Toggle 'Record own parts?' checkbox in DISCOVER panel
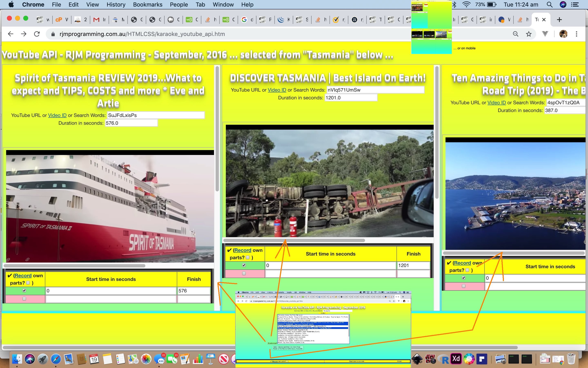 pos(248,258)
